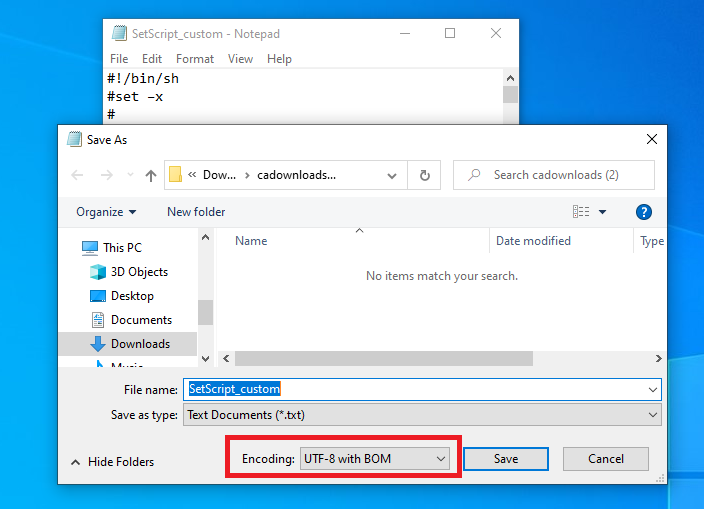
Task: Cancel the Save As dialog
Action: point(606,459)
